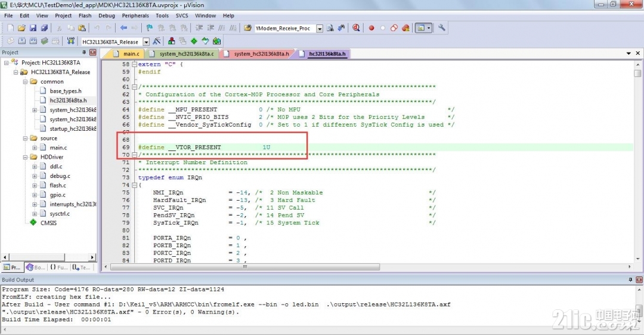The height and width of the screenshot is (335, 644).
Task: Click the editor horizontal scrollbar thumb
Action: [x=245, y=267]
